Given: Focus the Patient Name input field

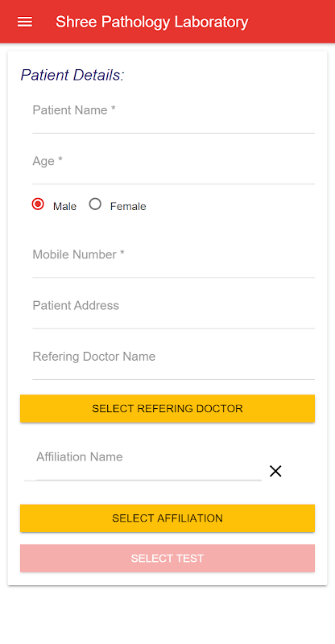Looking at the screenshot, I should point(173,117).
